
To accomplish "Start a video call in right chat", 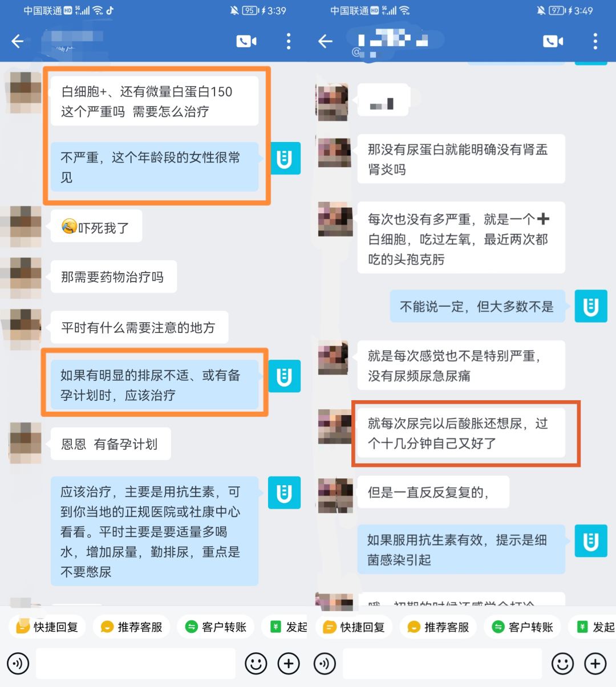I will click(553, 41).
